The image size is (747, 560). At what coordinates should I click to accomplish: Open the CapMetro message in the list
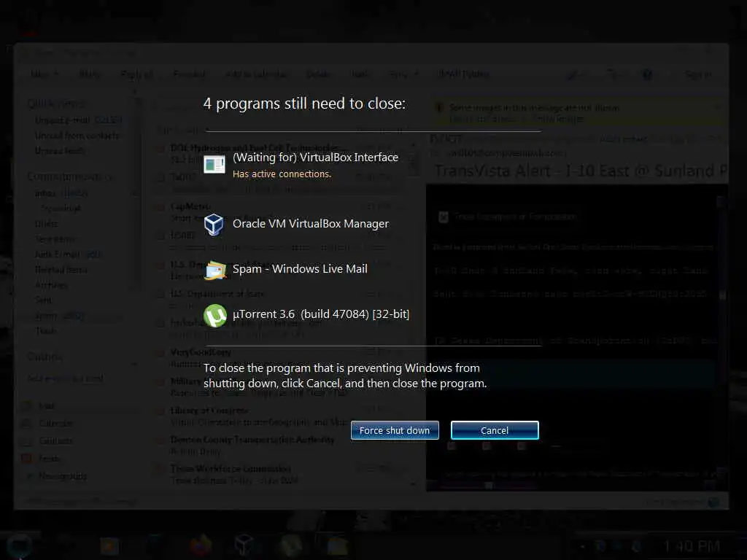point(281,211)
